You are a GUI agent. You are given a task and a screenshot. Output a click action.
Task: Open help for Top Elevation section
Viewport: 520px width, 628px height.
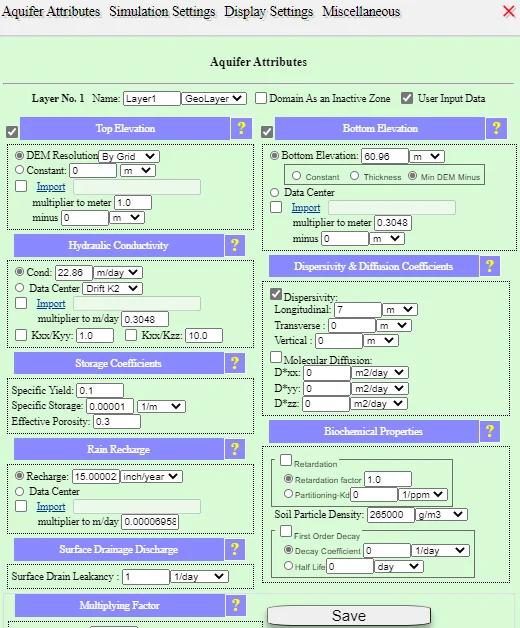point(241,128)
